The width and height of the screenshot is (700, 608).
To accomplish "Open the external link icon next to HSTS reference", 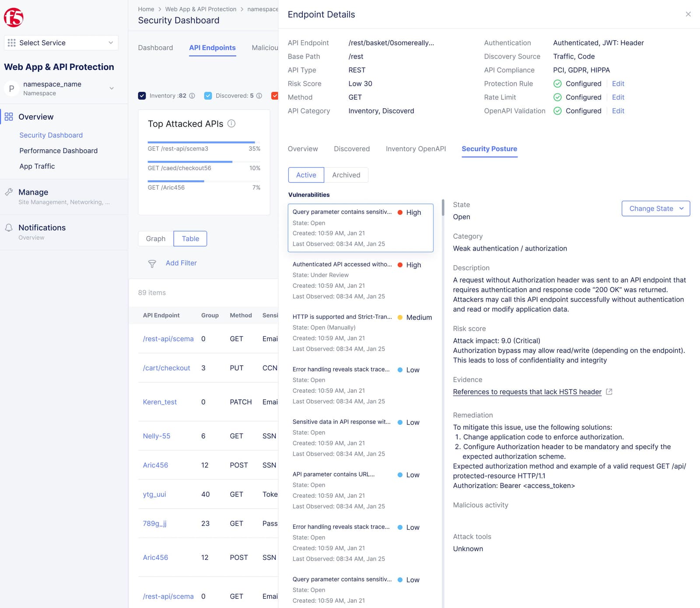I will [609, 392].
